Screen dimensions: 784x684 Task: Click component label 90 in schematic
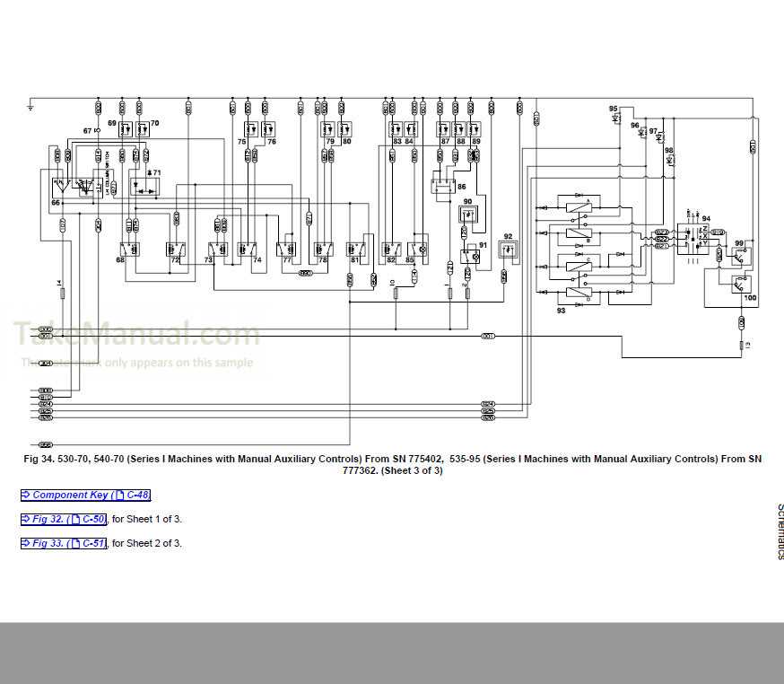point(467,202)
